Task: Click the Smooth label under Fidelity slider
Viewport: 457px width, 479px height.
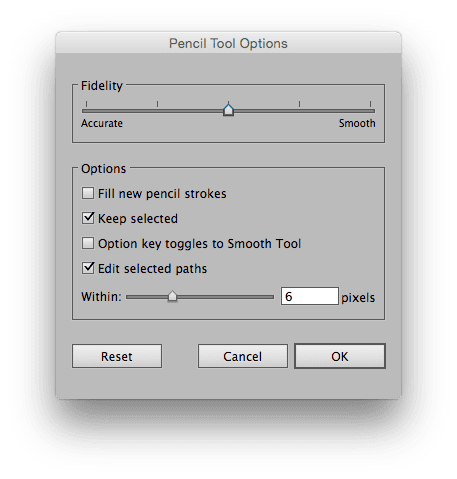Action: (x=357, y=123)
